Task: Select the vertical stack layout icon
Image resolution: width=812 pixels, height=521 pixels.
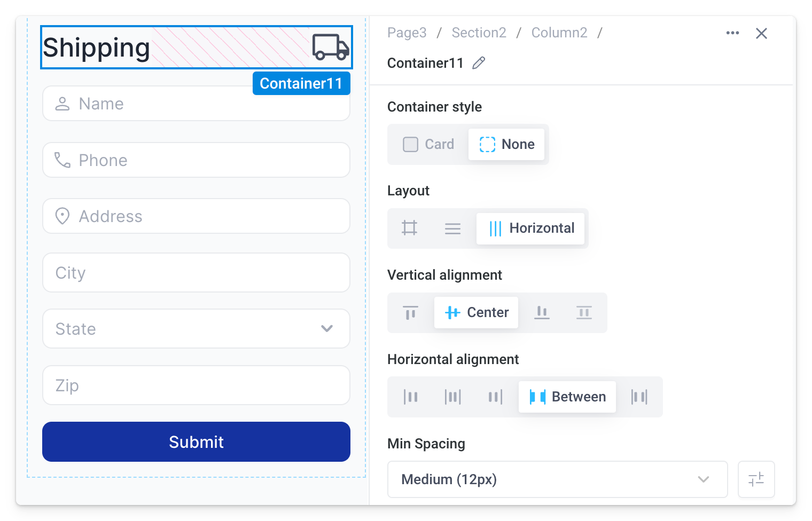Action: click(452, 228)
